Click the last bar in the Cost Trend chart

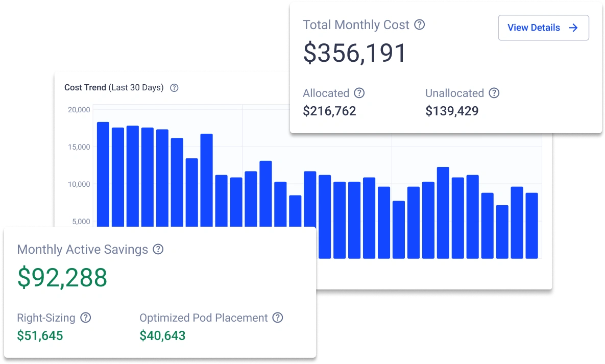533,225
